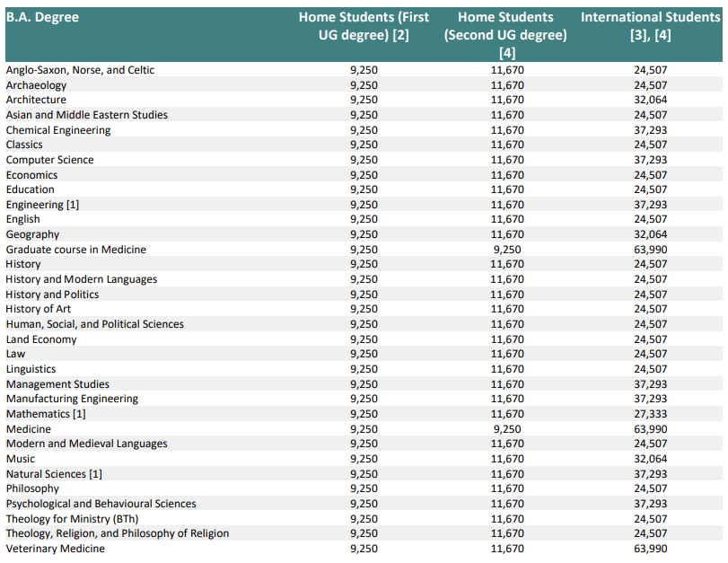
Task: Click Geography's 32,064 international fee
Action: pyautogui.click(x=650, y=234)
